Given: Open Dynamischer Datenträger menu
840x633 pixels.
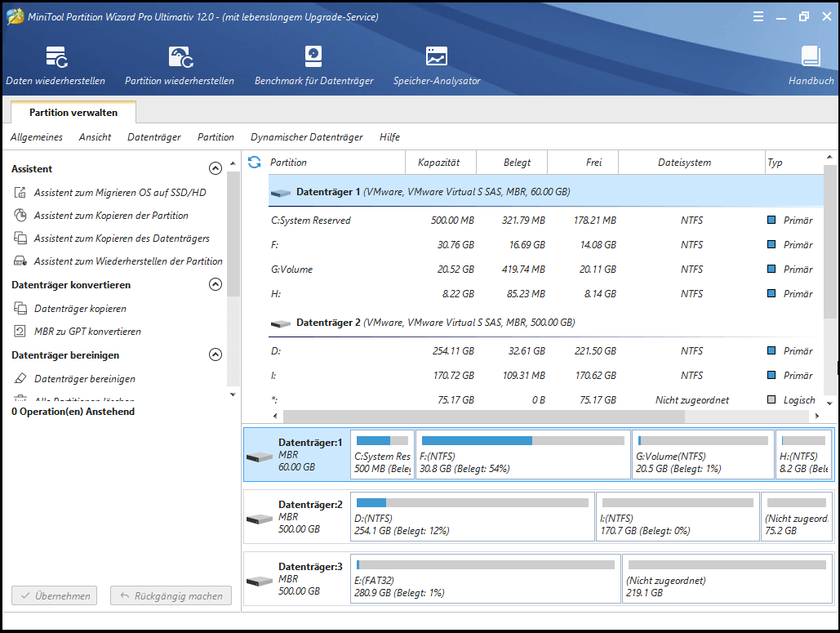Looking at the screenshot, I should (x=307, y=137).
